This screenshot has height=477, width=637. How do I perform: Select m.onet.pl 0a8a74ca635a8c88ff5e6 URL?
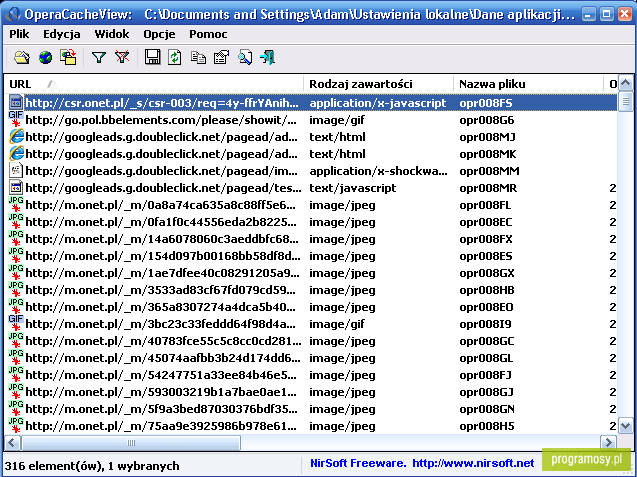pyautogui.click(x=160, y=205)
